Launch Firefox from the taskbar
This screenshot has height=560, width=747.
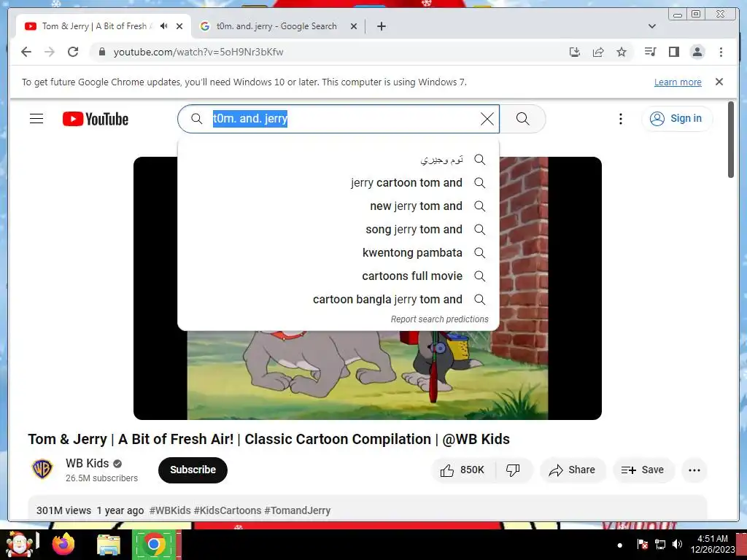[63, 545]
